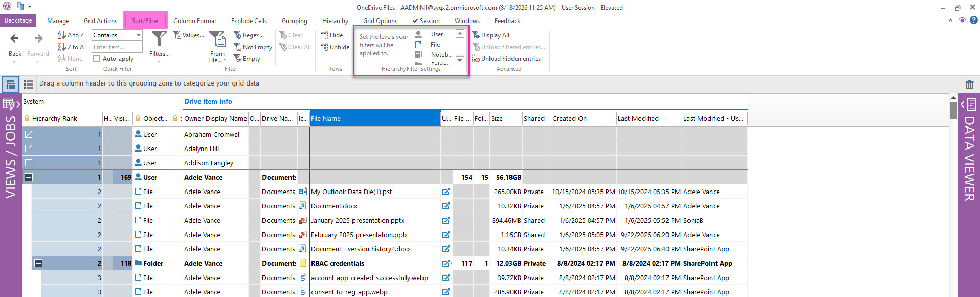Screen dimensions: 980x297
Task: Click the vertical scrollbar thumb
Action: click(953, 111)
